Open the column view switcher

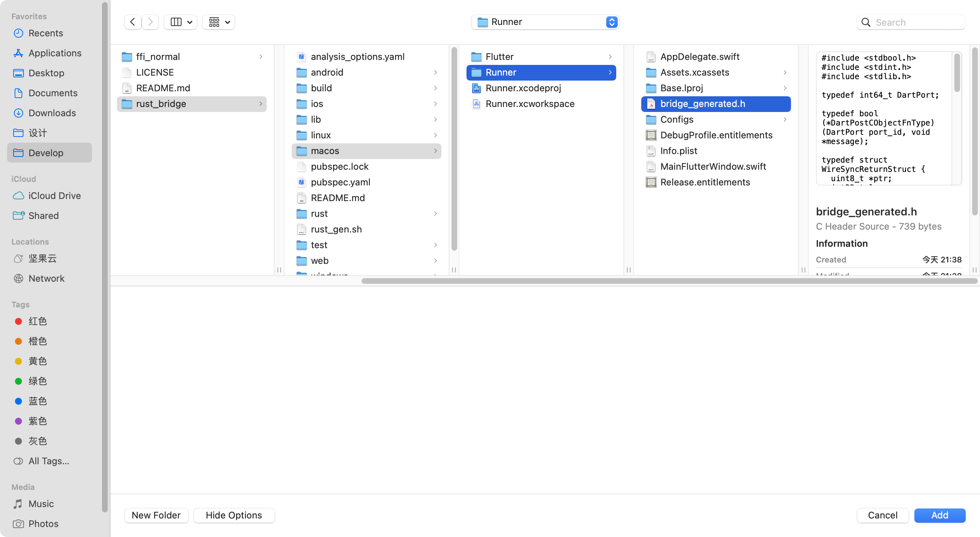(x=180, y=22)
